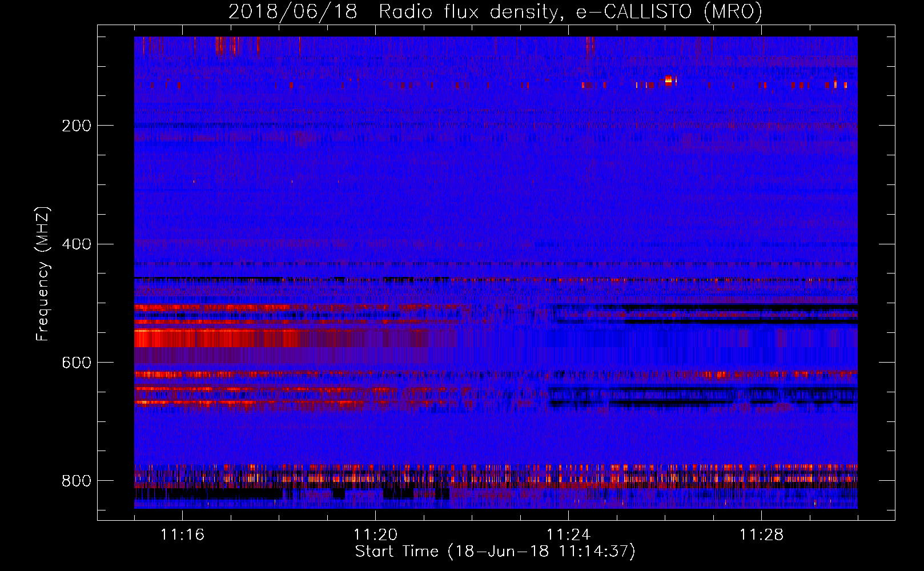
Task: Click the 11:16 time tick label
Action: [182, 535]
